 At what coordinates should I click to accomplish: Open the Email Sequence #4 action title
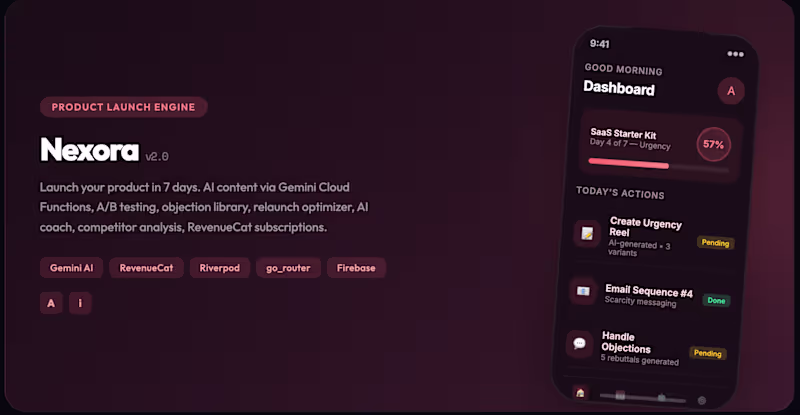pos(648,291)
